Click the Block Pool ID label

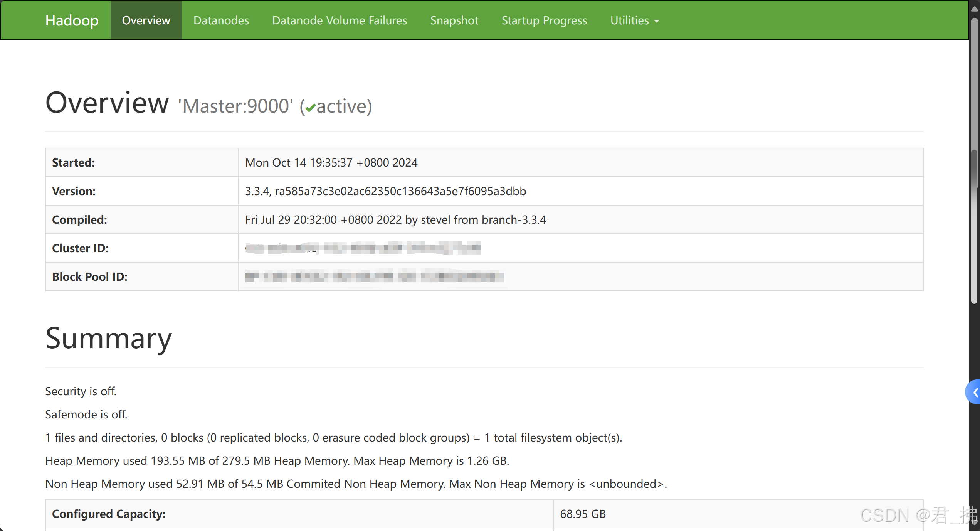[x=90, y=277]
